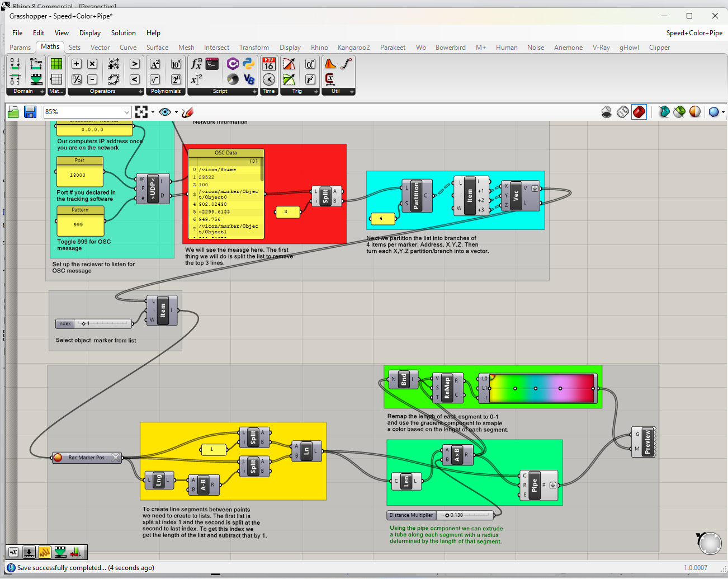728x579 pixels.
Task: Pick the Addition operator icon
Action: 77,64
